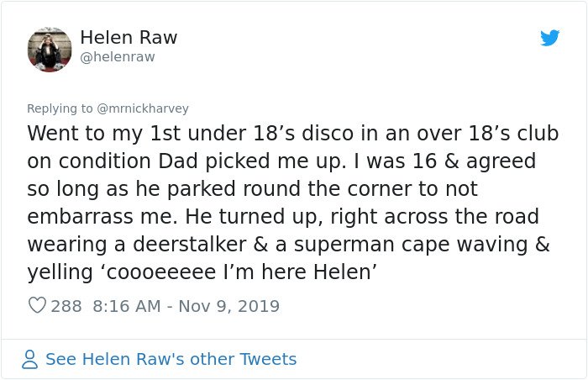This screenshot has height=380, width=588.
Task: View the 288 likes count
Action: 66,306
